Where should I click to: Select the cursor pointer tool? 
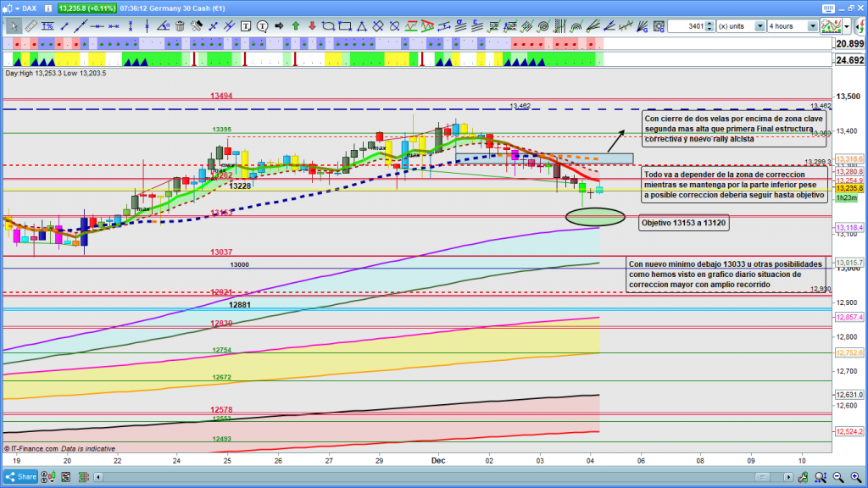(x=14, y=26)
